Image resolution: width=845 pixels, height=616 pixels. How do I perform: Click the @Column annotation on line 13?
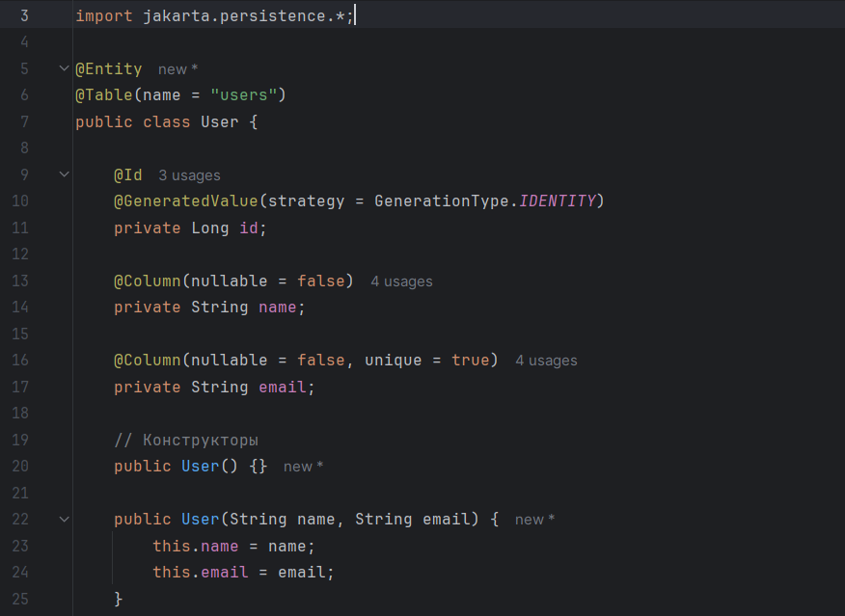click(x=148, y=281)
